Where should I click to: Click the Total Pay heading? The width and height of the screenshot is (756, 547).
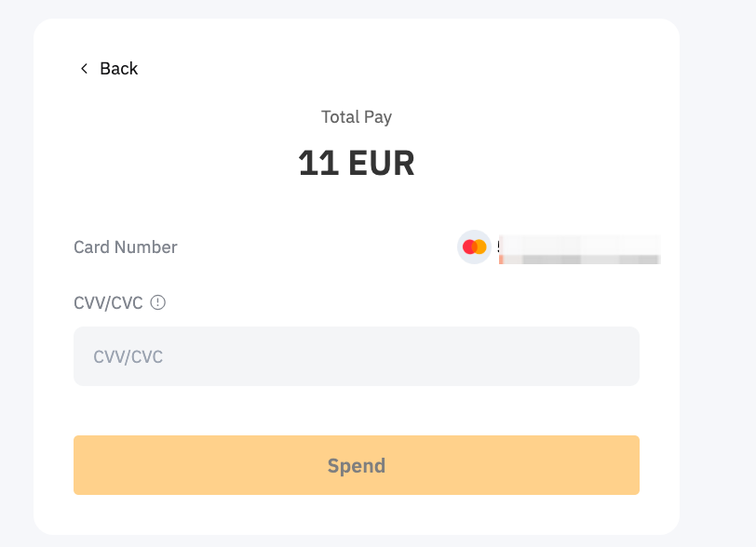pyautogui.click(x=357, y=116)
